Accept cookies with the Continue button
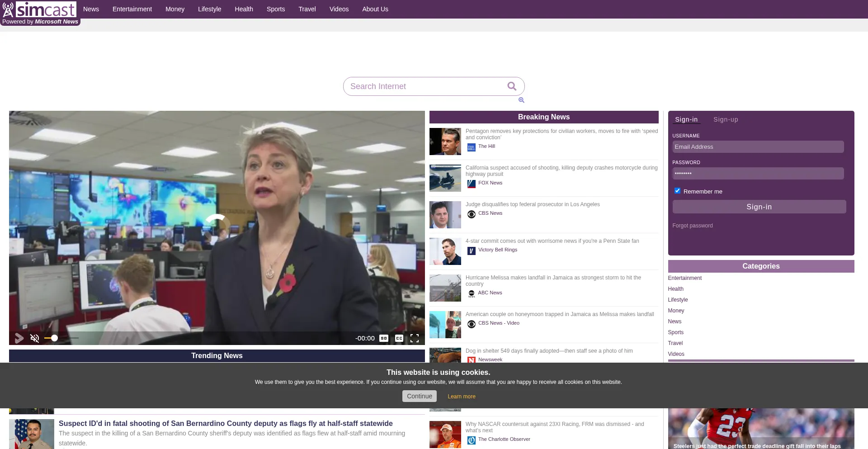The height and width of the screenshot is (449, 868). pos(419,396)
